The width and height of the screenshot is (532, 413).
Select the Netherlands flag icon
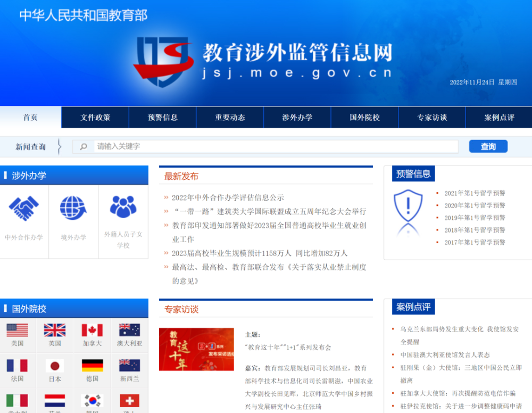pyautogui.click(x=55, y=401)
